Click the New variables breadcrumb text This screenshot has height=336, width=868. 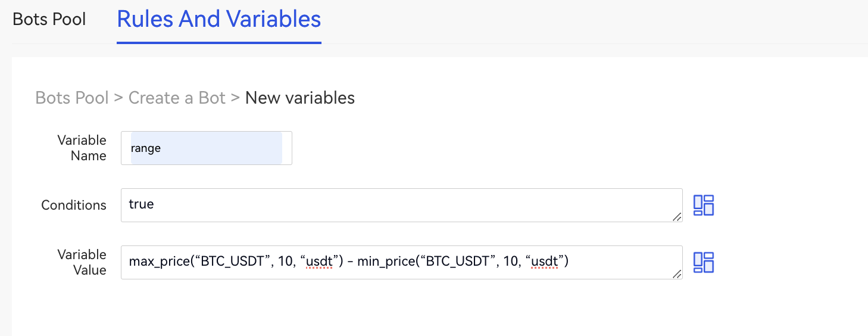[x=300, y=98]
